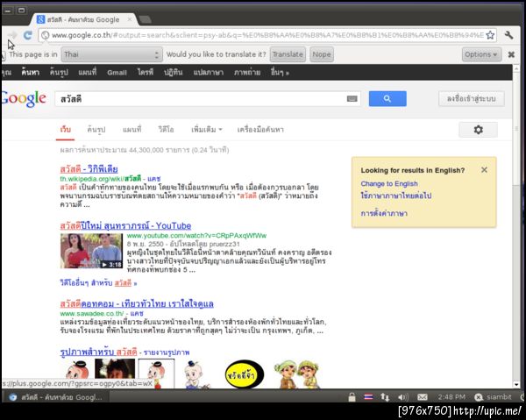Open the รูปภาพสำหรับ สวัสดี images link
This screenshot has width=526, height=420.
tap(98, 352)
